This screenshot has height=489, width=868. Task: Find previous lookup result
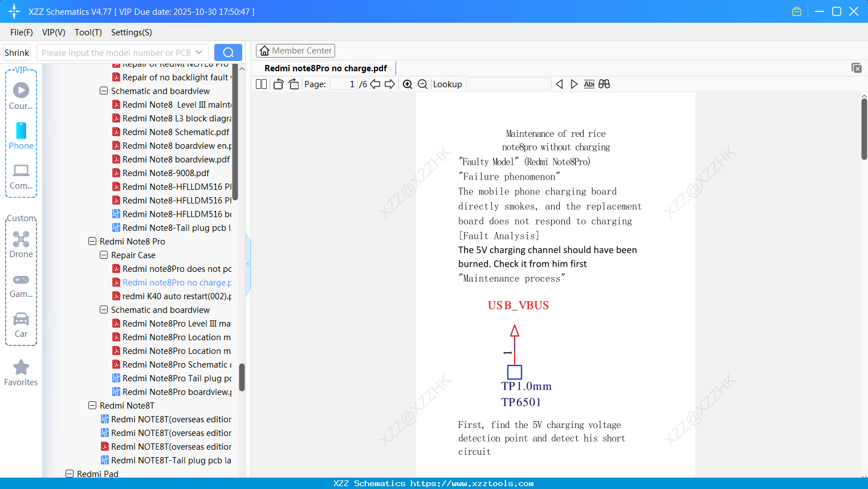coord(559,84)
